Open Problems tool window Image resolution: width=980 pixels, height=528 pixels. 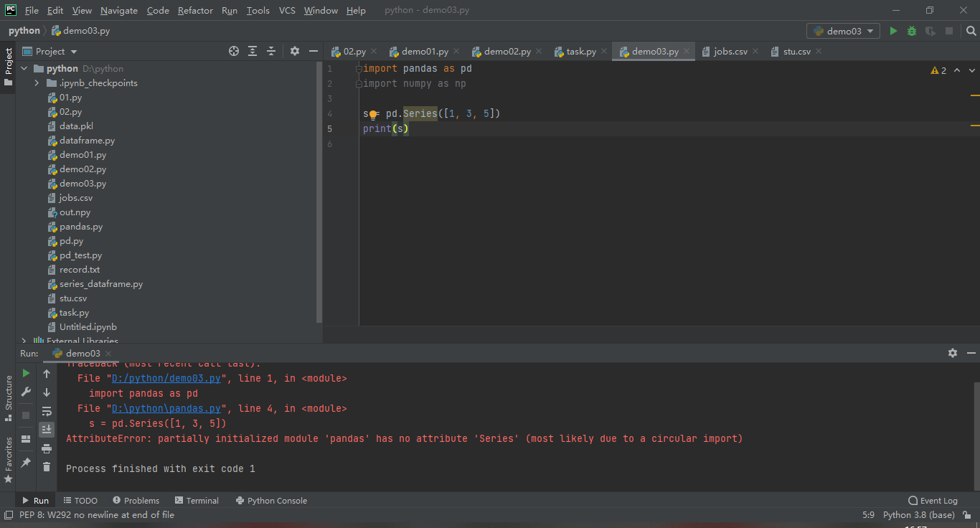point(136,500)
